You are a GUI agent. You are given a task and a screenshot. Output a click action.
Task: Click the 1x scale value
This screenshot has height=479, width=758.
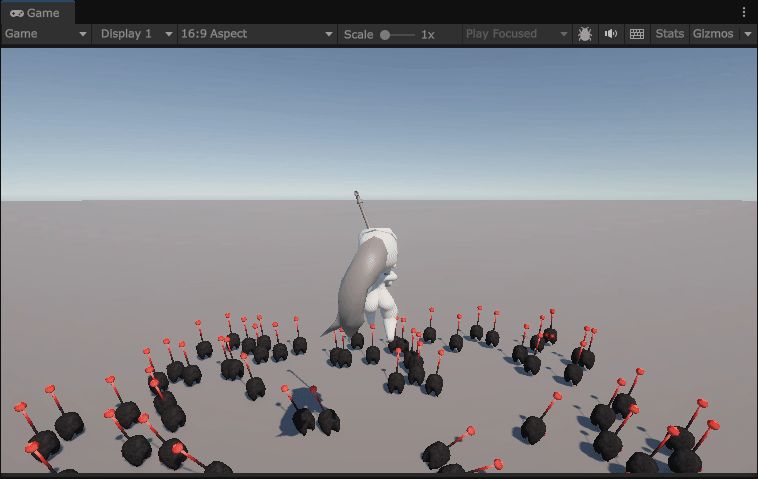[427, 34]
